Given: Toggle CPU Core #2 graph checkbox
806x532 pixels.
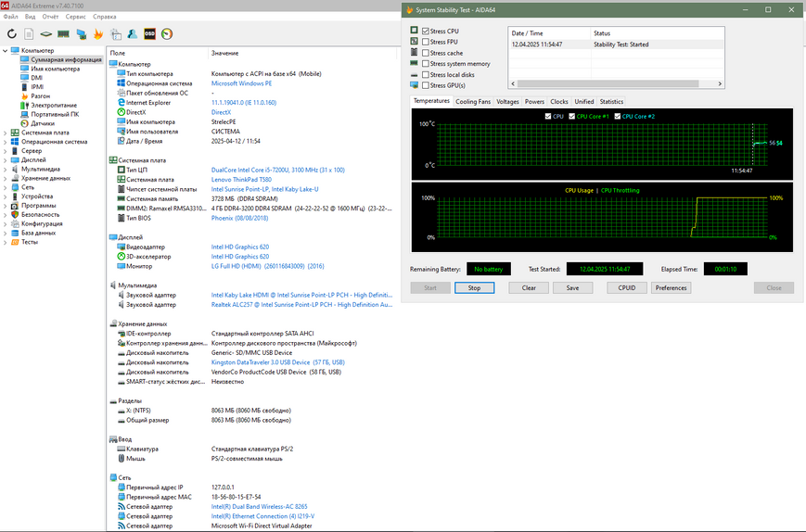Looking at the screenshot, I should tap(618, 117).
